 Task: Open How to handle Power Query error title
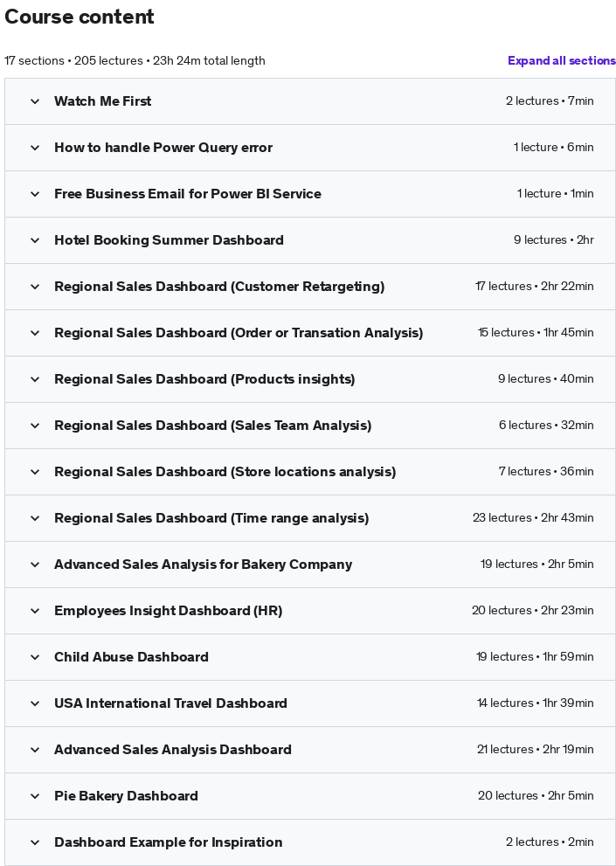click(163, 148)
